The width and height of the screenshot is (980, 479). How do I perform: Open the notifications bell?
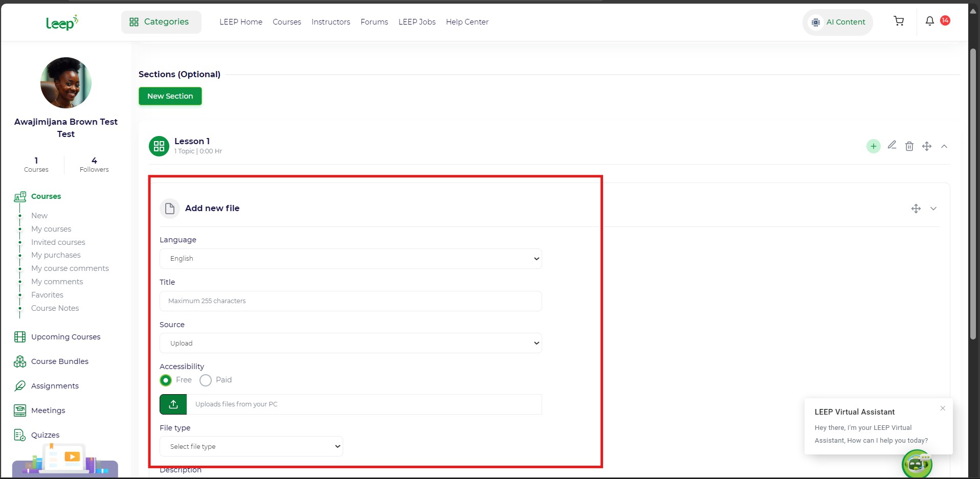click(x=929, y=21)
